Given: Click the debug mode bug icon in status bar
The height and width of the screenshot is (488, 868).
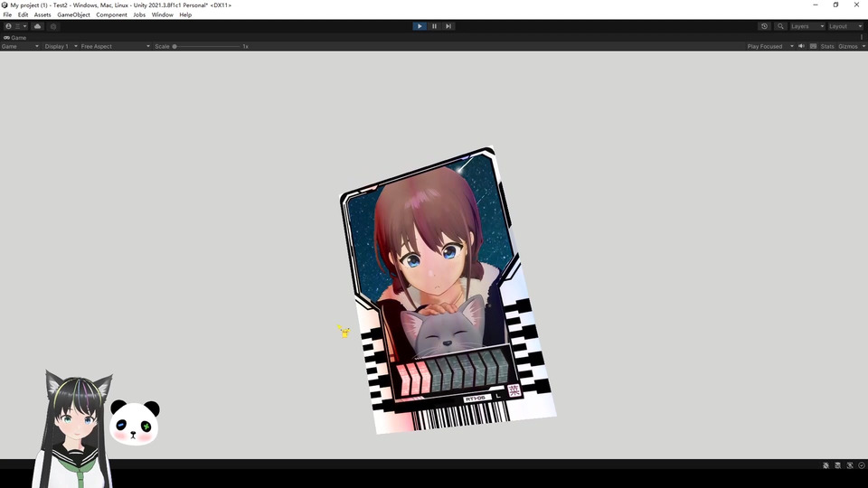Looking at the screenshot, I should click(826, 465).
